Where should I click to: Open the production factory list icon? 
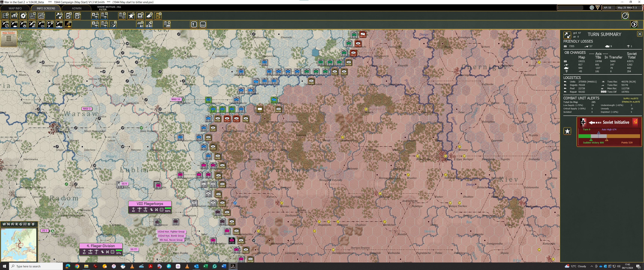tap(167, 24)
